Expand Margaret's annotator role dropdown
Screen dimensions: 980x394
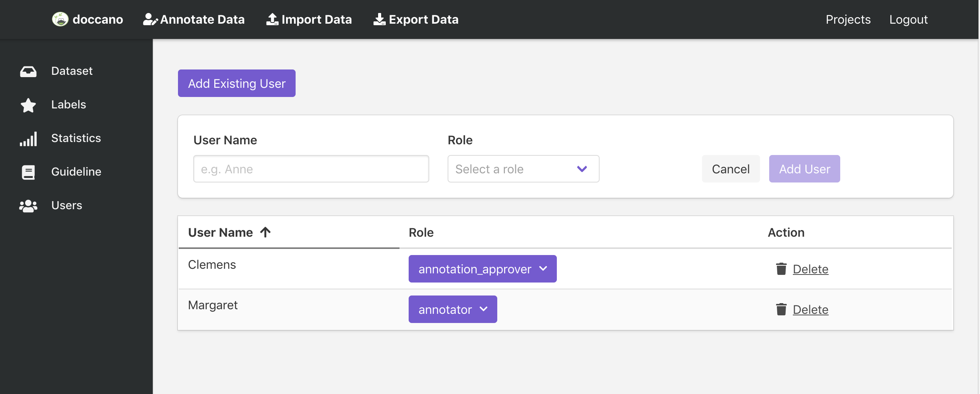pos(453,309)
